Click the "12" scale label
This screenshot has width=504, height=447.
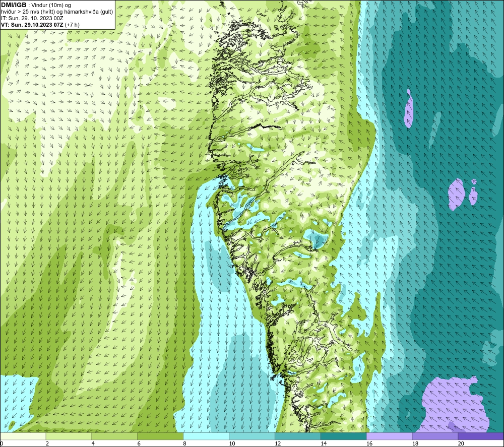[x=278, y=443]
